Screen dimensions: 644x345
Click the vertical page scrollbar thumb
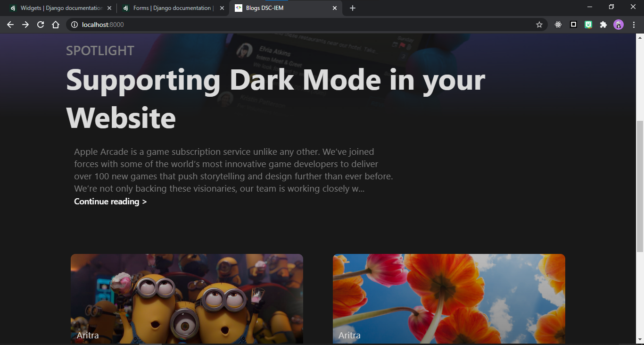point(640,186)
